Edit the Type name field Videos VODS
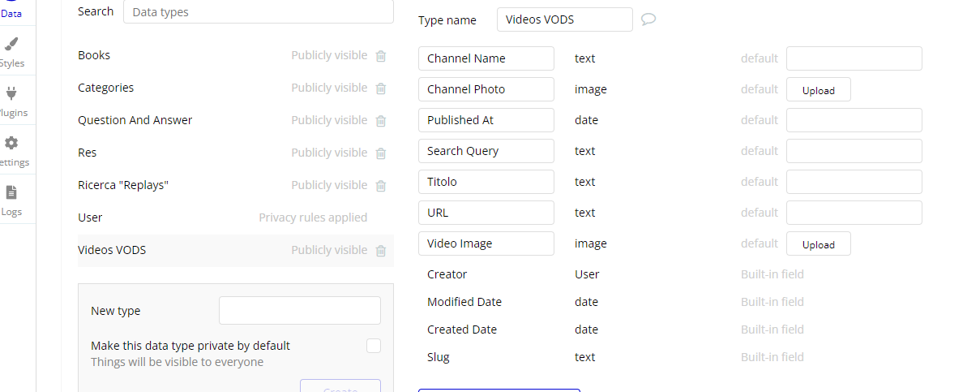980x392 pixels. tap(564, 19)
